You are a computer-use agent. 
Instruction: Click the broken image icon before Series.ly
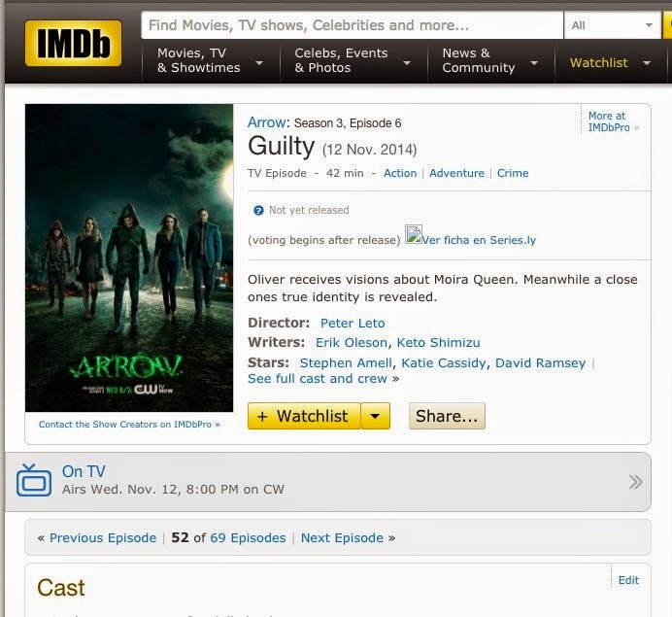coord(414,234)
